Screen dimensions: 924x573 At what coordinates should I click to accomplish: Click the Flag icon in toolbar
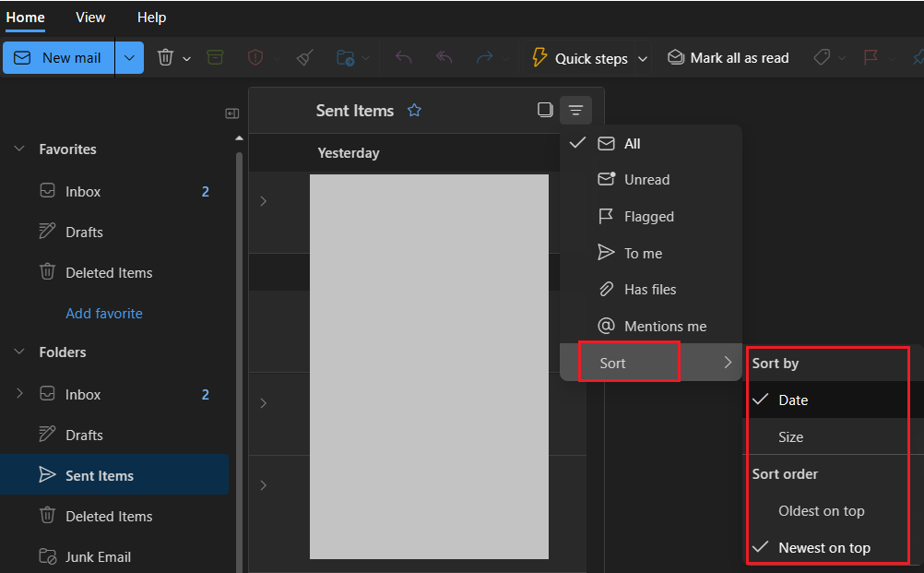point(871,58)
